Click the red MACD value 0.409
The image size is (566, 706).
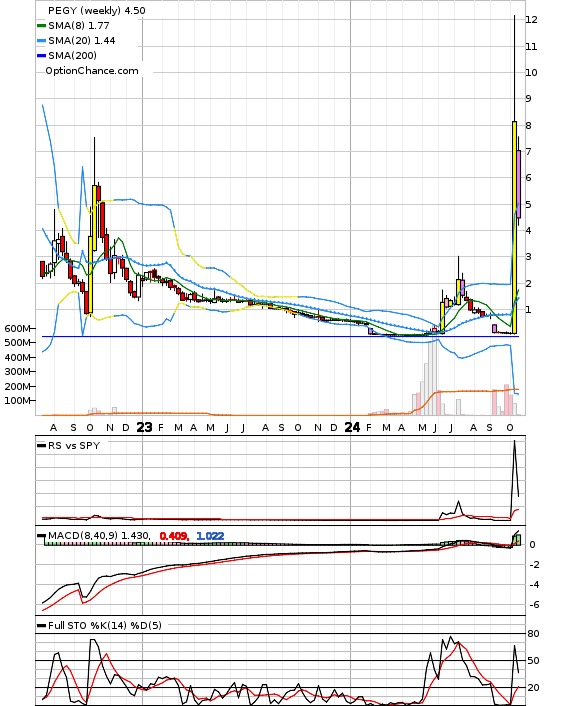(x=174, y=536)
